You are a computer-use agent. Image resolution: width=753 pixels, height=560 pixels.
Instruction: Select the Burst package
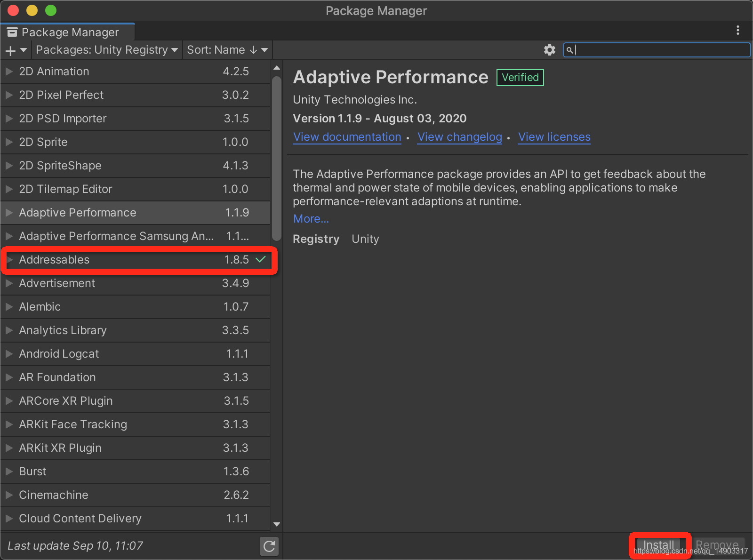tap(94, 471)
